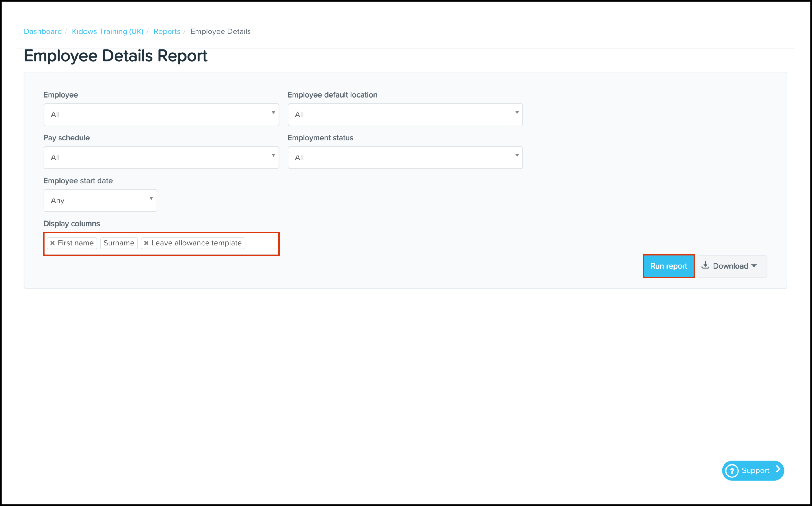Open Employee default location dropdown
Viewport: 812px width, 506px height.
(x=405, y=115)
